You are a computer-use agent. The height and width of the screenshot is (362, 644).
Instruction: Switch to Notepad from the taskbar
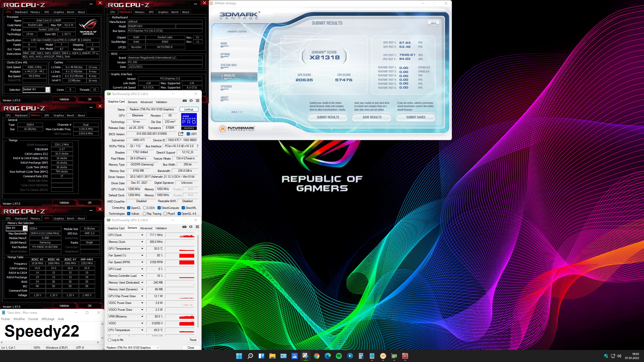[x=372, y=356]
